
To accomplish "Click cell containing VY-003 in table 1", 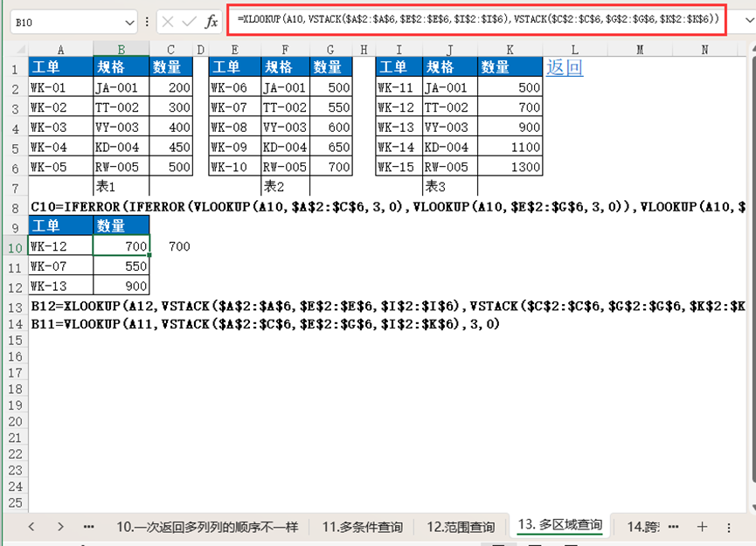I will point(121,128).
